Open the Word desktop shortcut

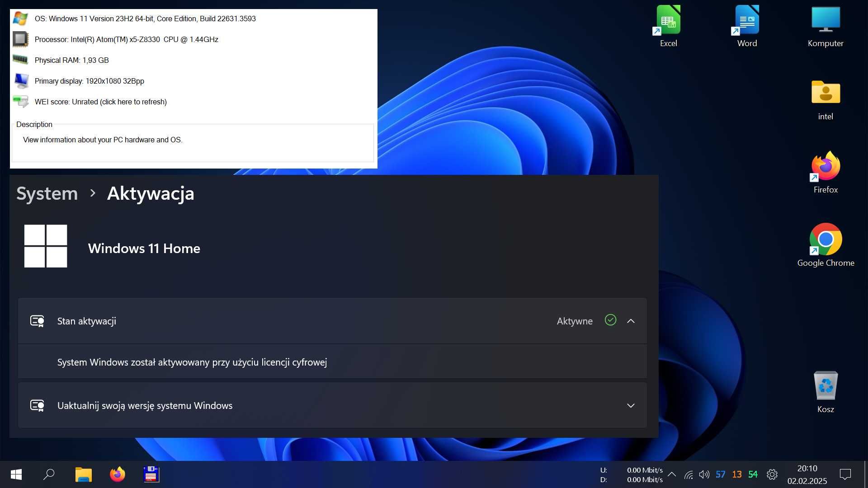[747, 26]
